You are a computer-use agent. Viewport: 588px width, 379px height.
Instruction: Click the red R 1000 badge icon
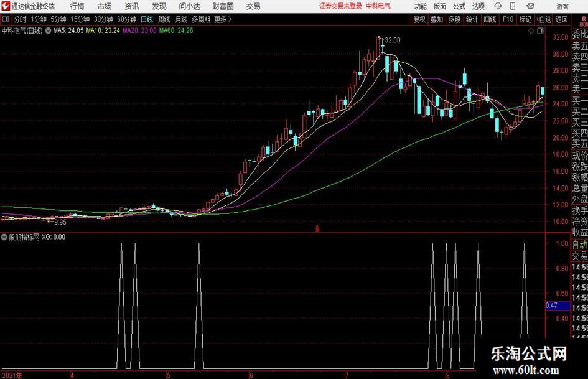point(584,21)
